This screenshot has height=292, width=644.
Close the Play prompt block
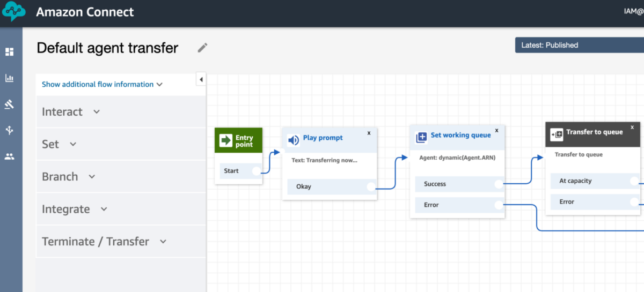[369, 133]
